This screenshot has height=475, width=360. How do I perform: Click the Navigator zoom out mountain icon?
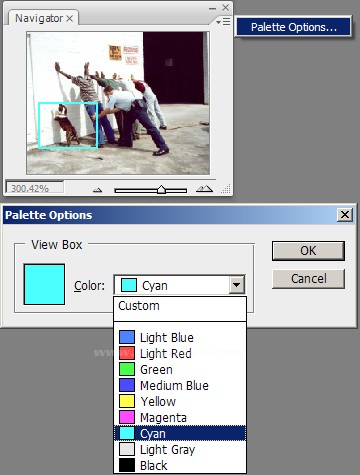[x=98, y=190]
